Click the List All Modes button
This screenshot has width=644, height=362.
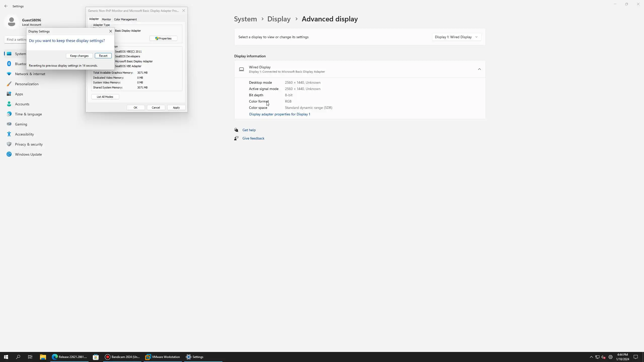pyautogui.click(x=105, y=97)
